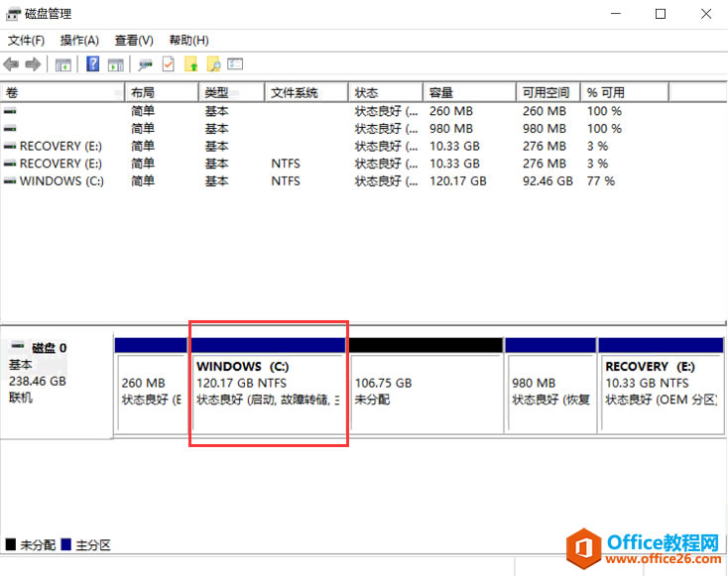Open the 操作(A) menu
The image size is (728, 576).
click(x=79, y=41)
